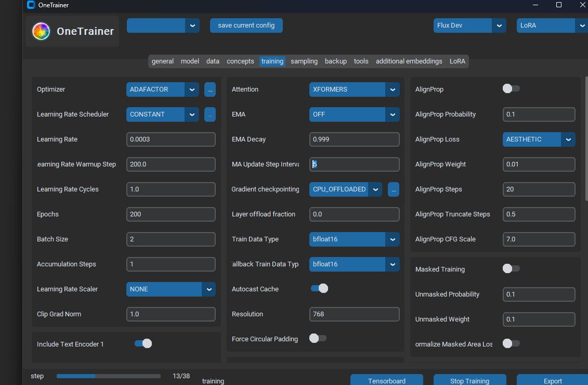The image size is (588, 385).
Task: Open Gradient checkpointing ellipsis options
Action: click(x=394, y=189)
